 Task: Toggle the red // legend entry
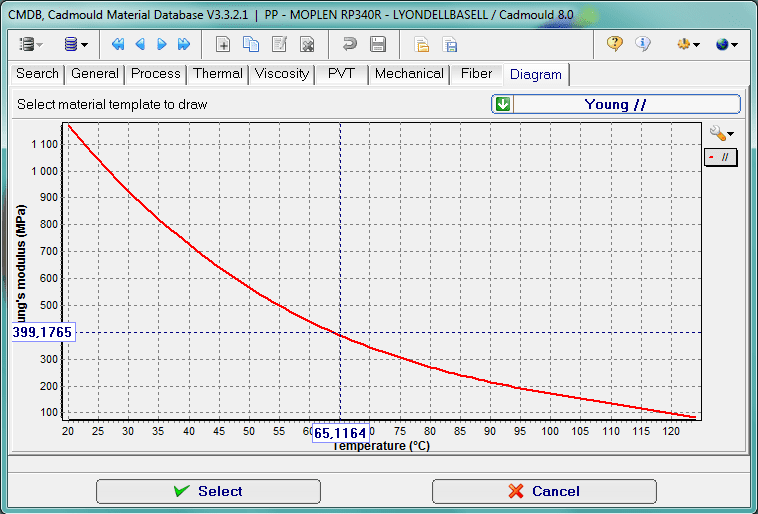coord(720,157)
